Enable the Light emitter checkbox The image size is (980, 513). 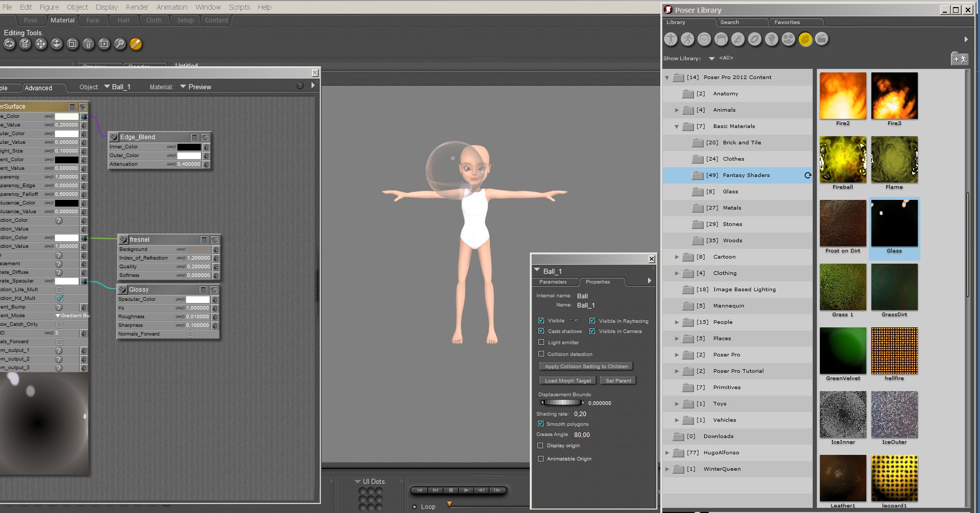coord(541,342)
